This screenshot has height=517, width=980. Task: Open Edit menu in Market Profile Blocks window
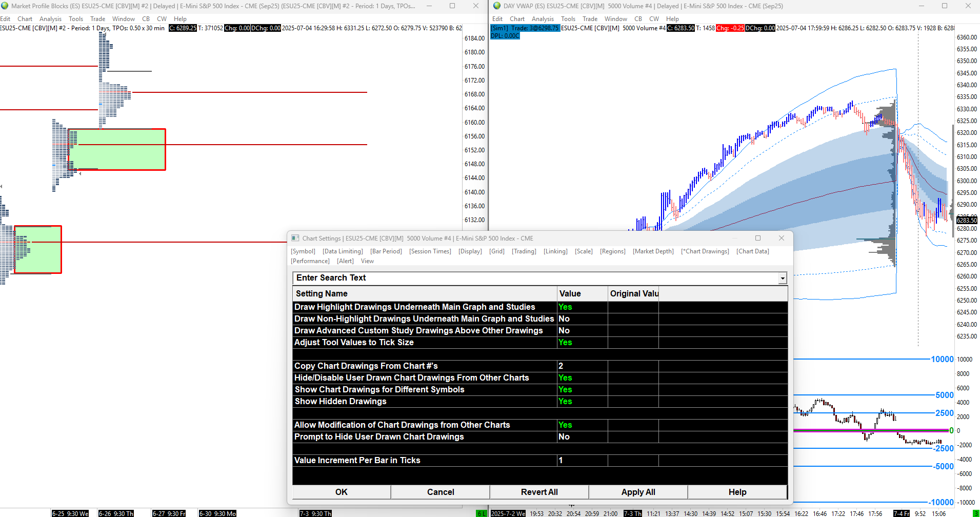pyautogui.click(x=5, y=19)
